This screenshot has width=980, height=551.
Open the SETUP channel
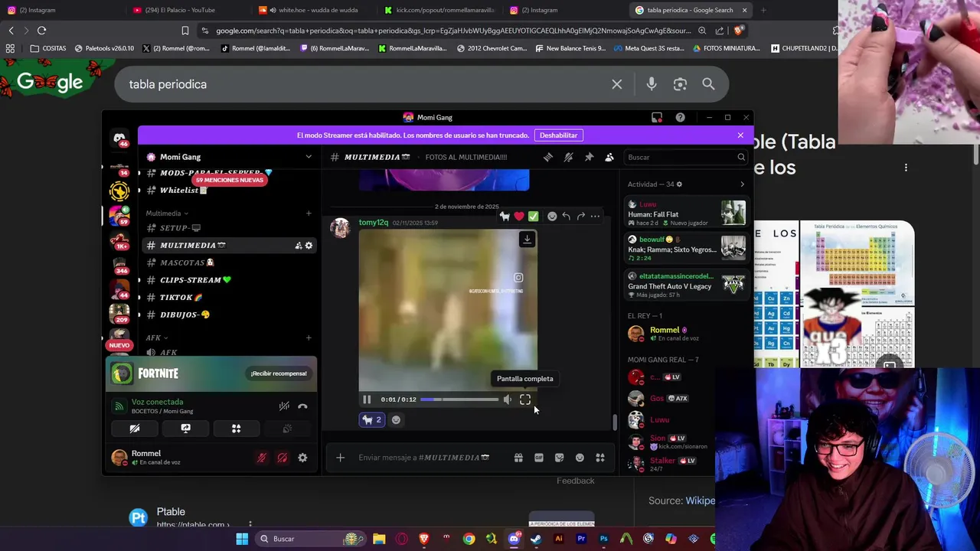point(227,228)
